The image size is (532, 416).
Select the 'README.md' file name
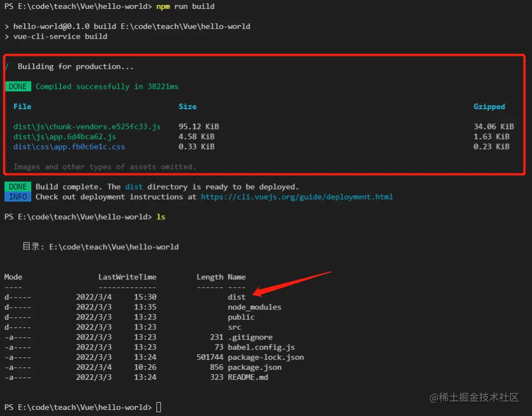(x=248, y=378)
